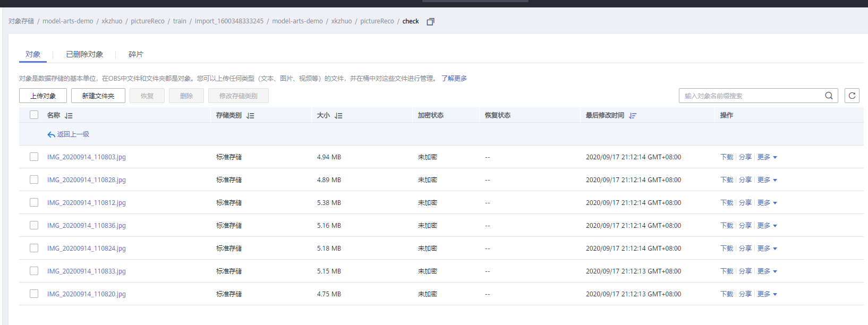
Task: Click the 上传对象 button
Action: point(43,96)
